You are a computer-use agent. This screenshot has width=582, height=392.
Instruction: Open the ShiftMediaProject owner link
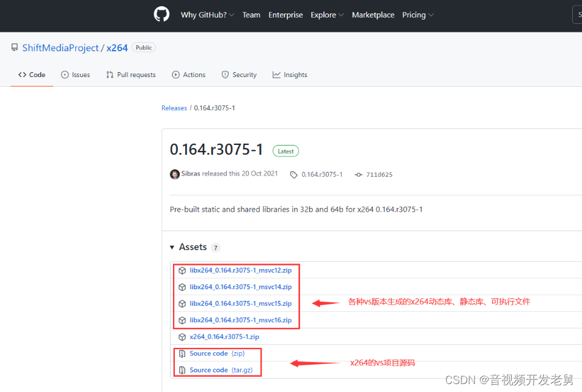[x=61, y=48]
